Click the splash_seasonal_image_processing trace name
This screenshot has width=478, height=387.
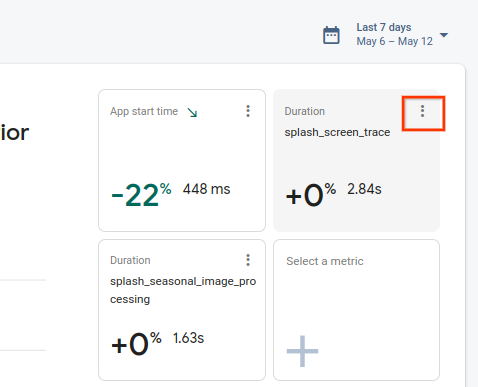pyautogui.click(x=183, y=290)
